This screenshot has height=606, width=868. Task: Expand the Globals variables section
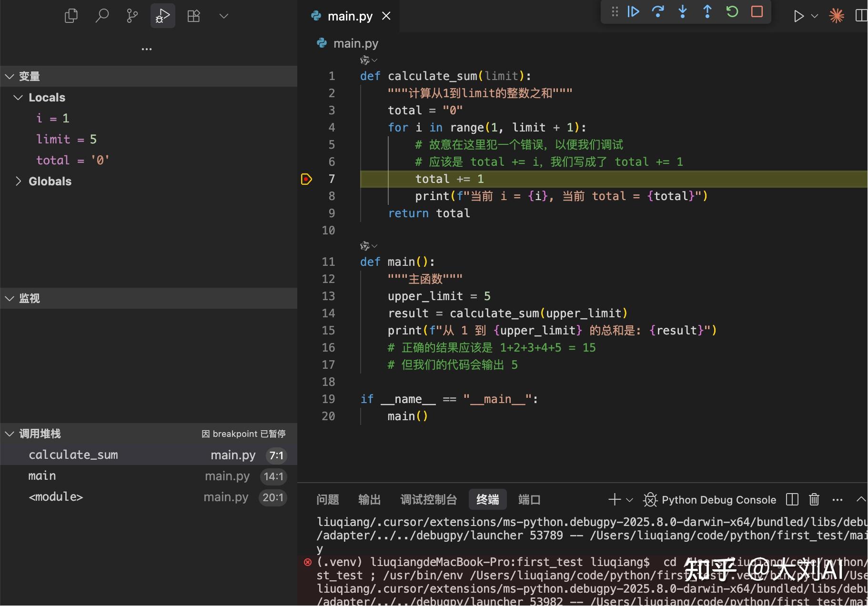(x=19, y=181)
